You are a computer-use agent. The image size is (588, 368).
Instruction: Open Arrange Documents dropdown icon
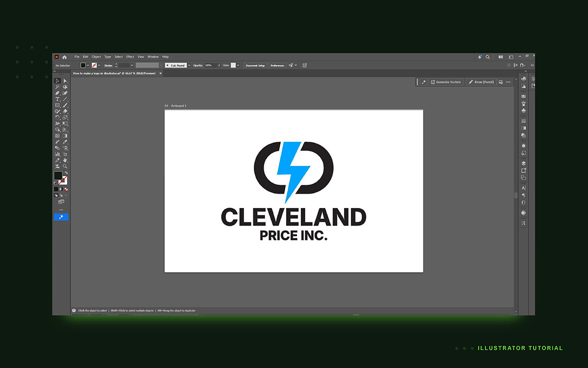coord(502,57)
